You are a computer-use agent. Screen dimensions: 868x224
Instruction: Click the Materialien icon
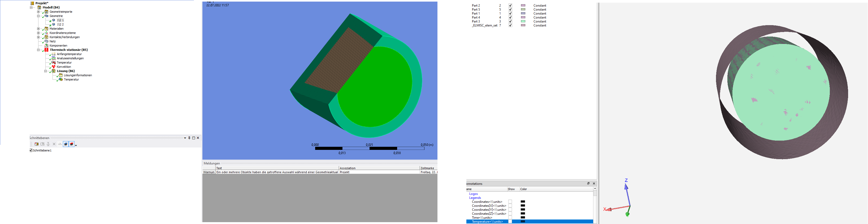click(x=46, y=29)
